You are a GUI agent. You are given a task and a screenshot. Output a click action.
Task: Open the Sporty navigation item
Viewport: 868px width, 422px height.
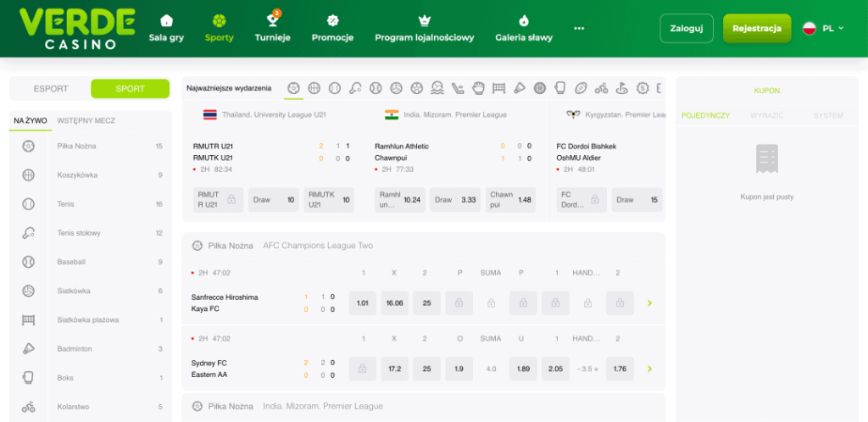pos(220,28)
